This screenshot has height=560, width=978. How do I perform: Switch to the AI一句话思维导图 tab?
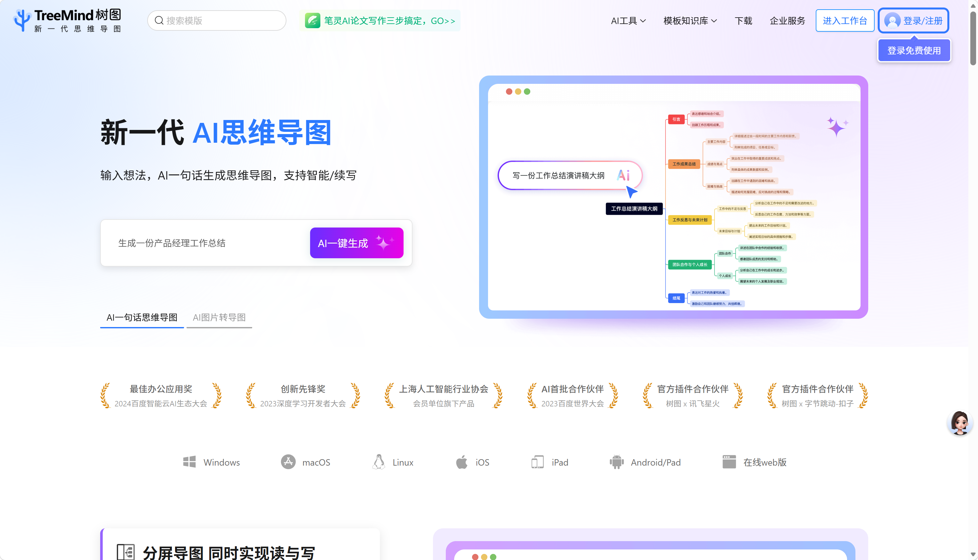[x=142, y=317]
